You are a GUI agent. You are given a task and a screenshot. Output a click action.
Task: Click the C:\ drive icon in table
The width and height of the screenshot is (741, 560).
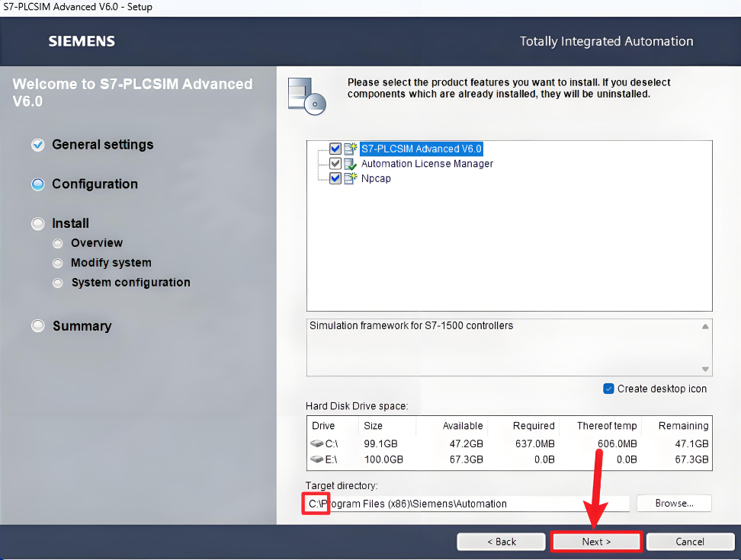(316, 444)
